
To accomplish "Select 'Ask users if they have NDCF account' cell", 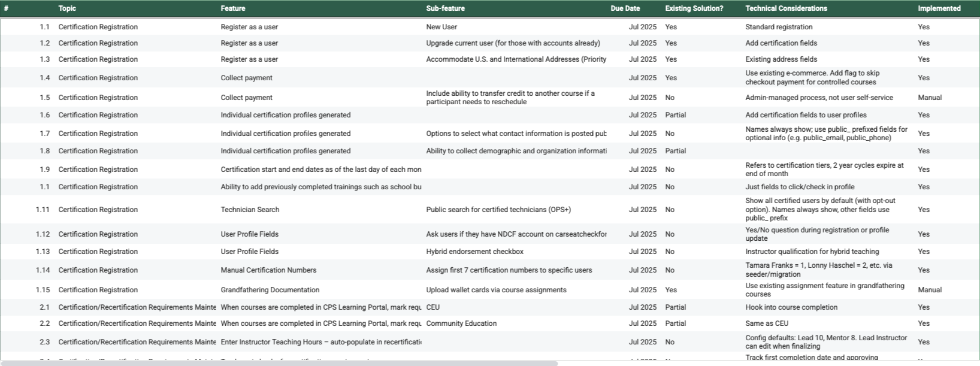I will (x=516, y=234).
